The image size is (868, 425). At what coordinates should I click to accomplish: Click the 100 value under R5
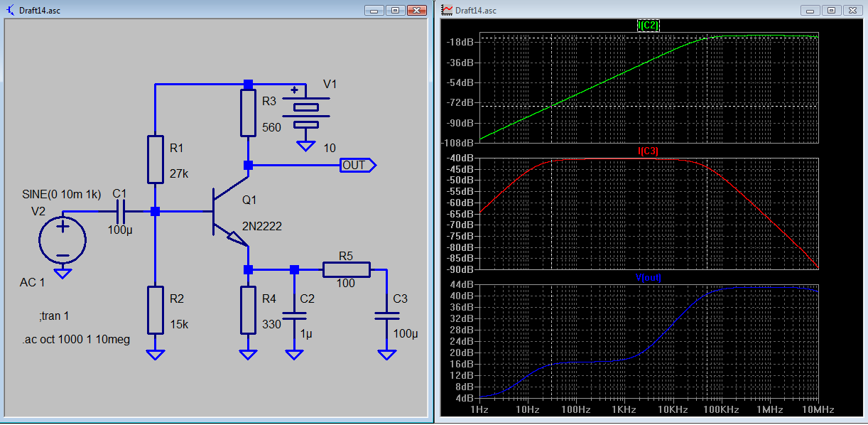346,284
